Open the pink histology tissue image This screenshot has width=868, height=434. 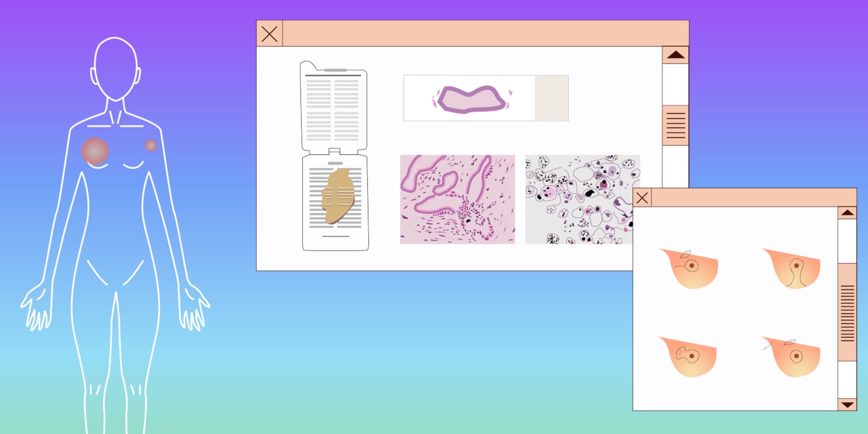457,200
